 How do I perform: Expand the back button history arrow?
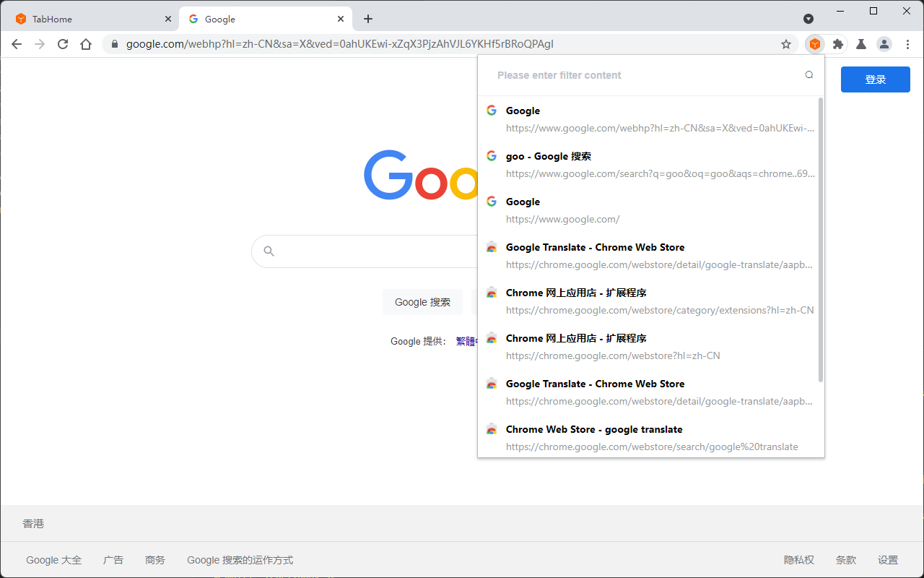point(17,44)
